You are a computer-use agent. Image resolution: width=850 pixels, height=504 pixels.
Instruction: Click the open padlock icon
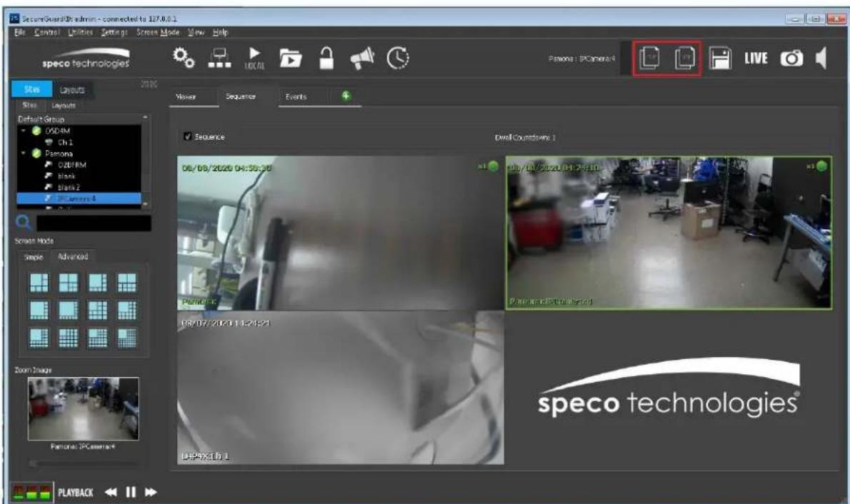[x=326, y=58]
